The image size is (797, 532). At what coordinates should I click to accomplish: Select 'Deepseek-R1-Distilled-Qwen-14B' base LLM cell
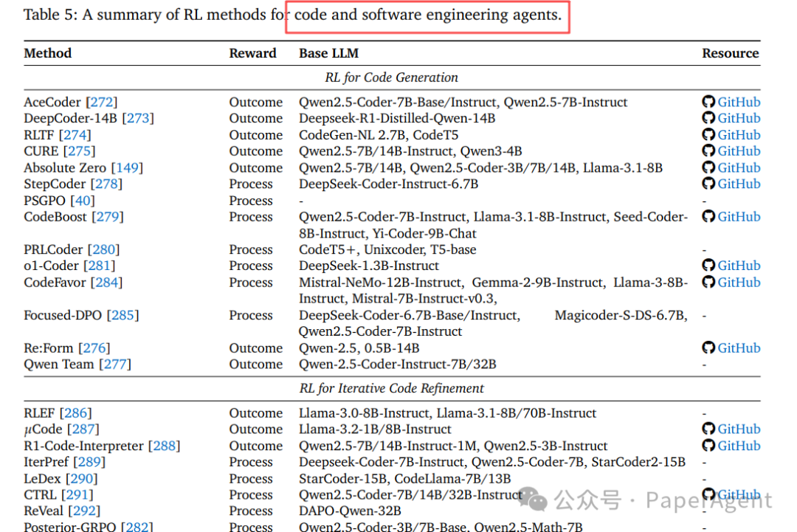(x=397, y=118)
